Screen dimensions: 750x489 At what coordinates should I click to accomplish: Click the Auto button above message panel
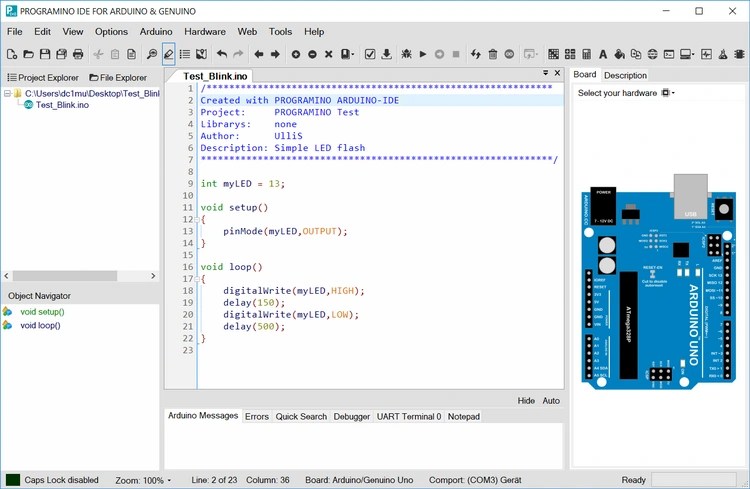coord(551,400)
